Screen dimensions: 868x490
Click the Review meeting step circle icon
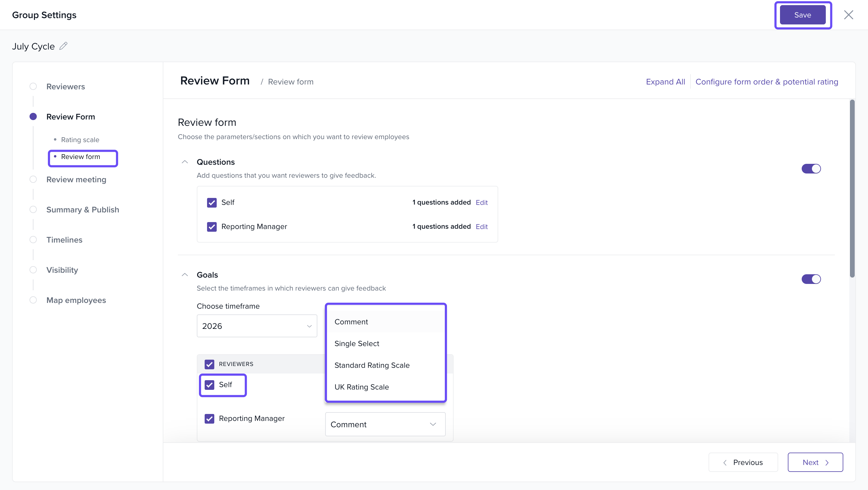pos(33,180)
